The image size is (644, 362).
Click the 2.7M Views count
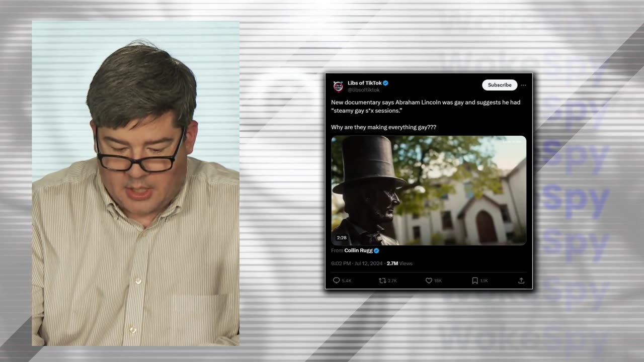(399, 263)
